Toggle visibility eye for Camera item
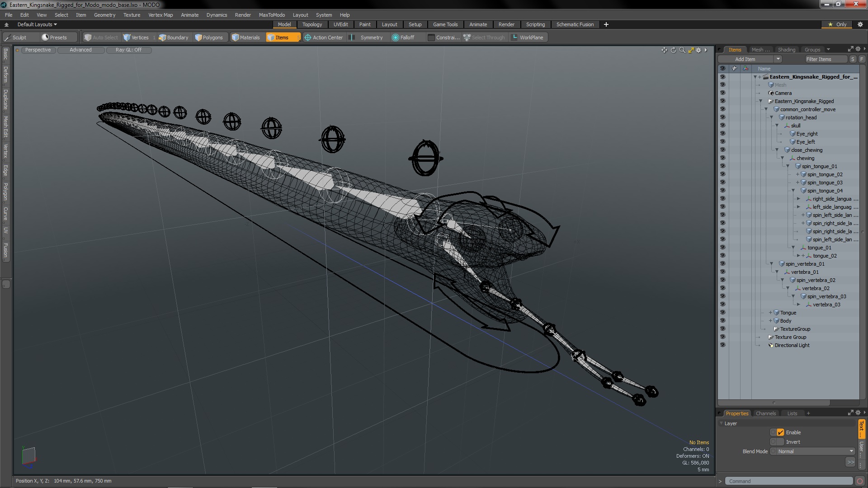 [722, 93]
